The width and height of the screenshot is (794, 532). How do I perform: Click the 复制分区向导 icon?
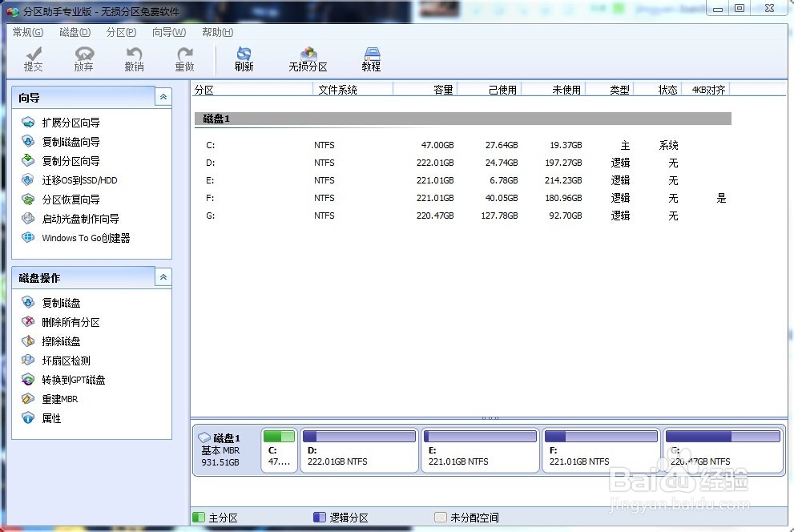[x=28, y=161]
